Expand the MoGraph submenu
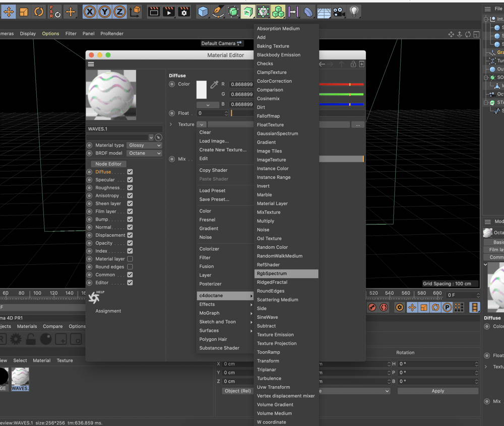The image size is (504, 426). (225, 313)
